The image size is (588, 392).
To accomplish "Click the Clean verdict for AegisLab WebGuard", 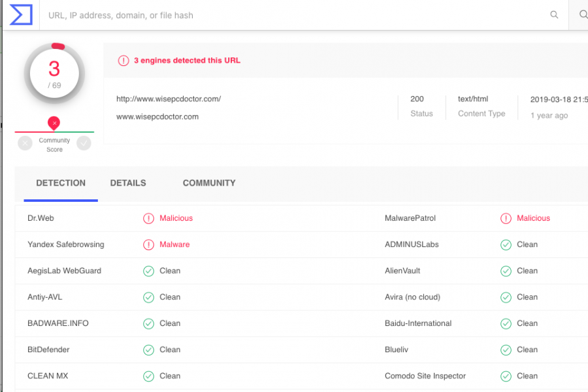I will pos(170,271).
